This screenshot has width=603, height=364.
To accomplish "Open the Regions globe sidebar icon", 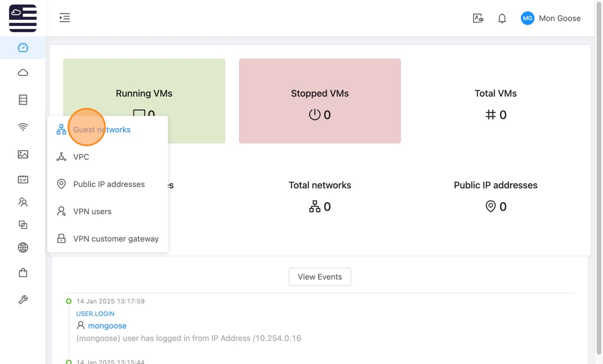I will (23, 248).
